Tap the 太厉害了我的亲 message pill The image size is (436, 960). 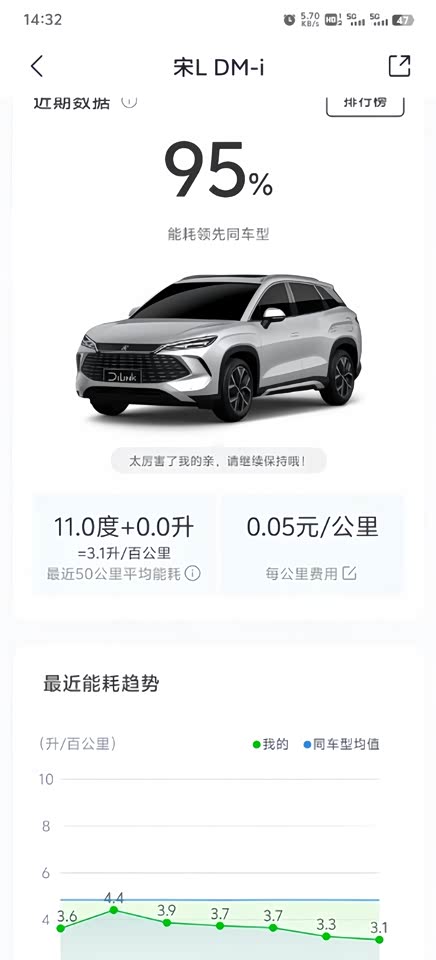pos(219,461)
